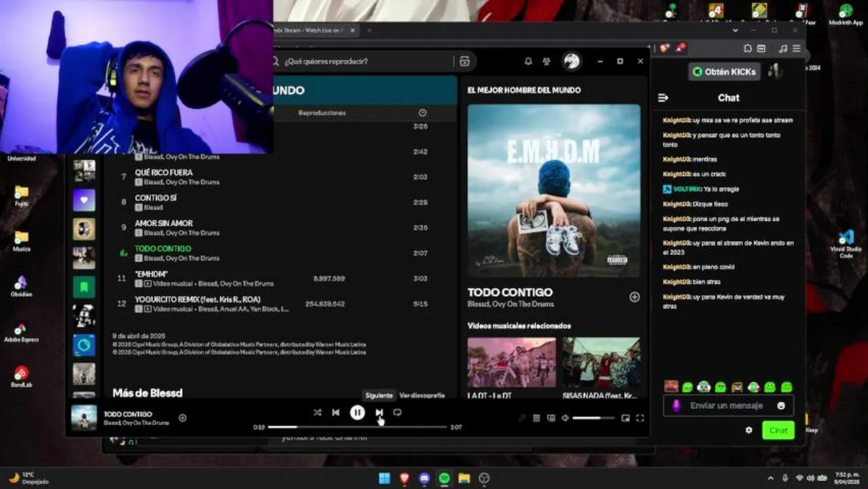Open the Spotify browse icon beside search
This screenshot has width=868, height=489.
(x=465, y=61)
